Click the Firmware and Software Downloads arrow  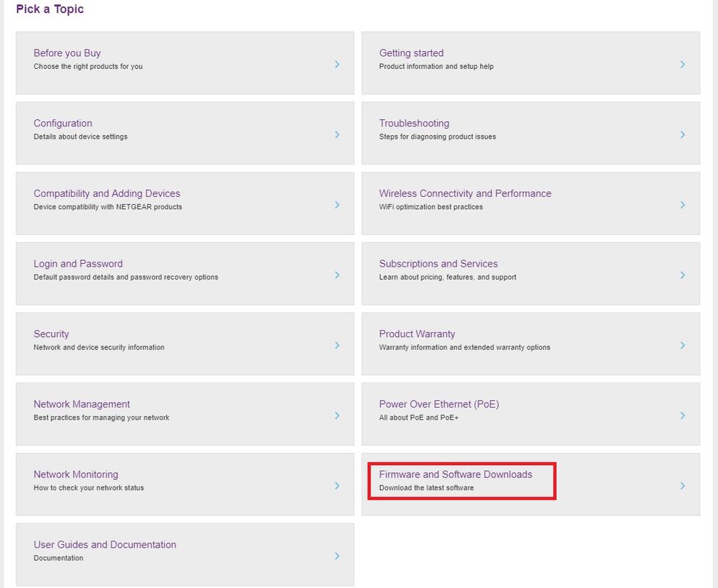pyautogui.click(x=682, y=486)
